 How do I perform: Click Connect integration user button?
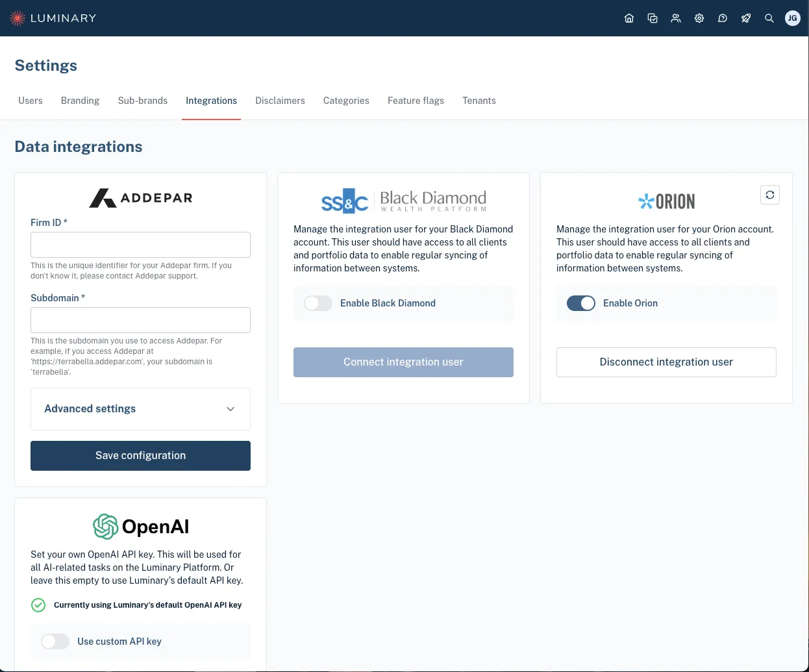pos(403,362)
